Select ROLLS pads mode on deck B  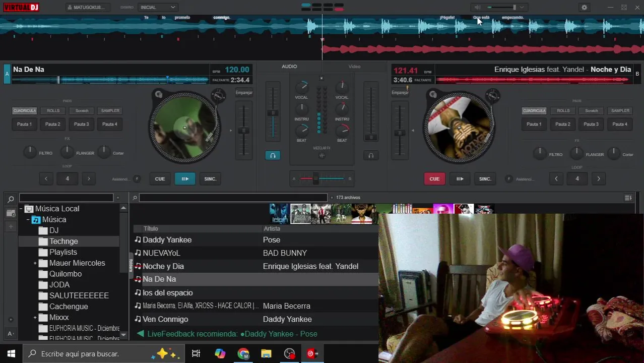point(563,111)
